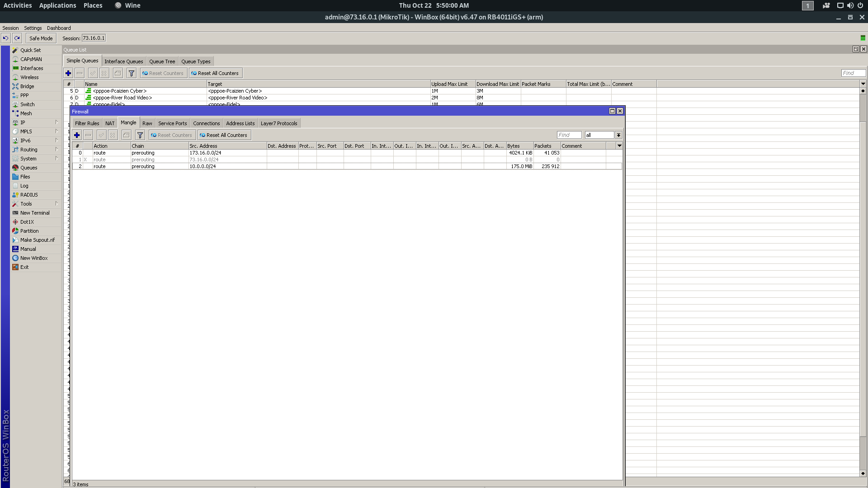
Task: Click the Firewall Find input field
Action: point(569,135)
